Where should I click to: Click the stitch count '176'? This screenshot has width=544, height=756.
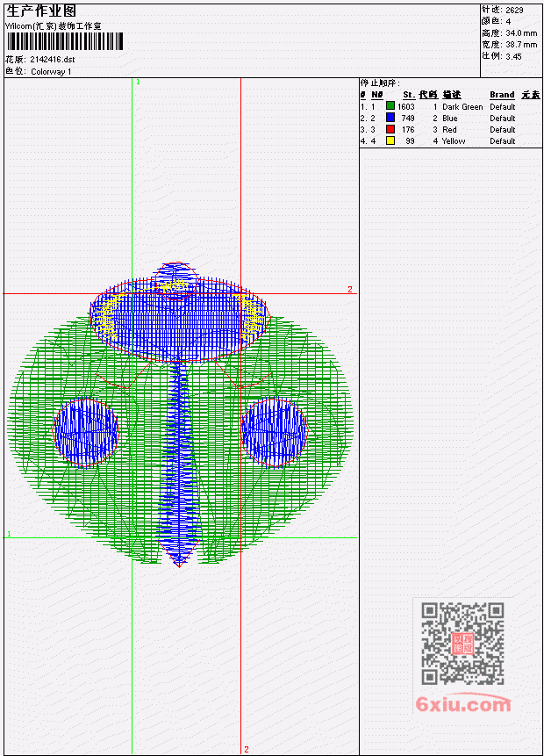click(x=408, y=130)
